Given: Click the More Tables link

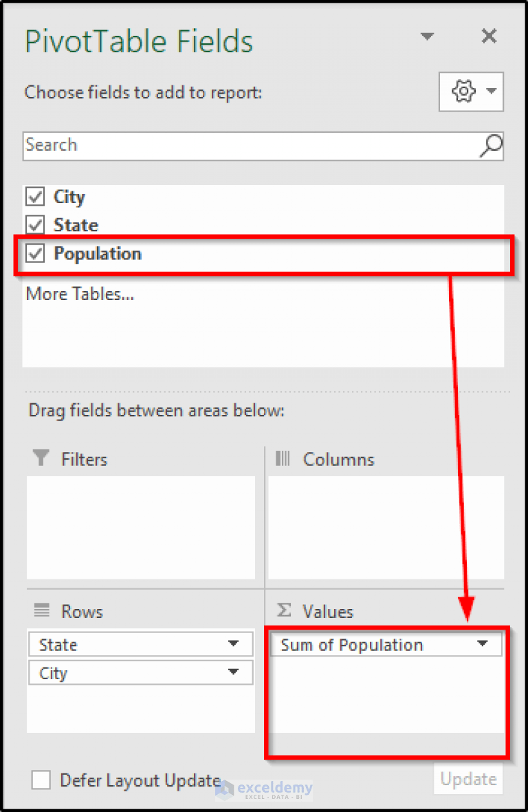Looking at the screenshot, I should tap(79, 294).
